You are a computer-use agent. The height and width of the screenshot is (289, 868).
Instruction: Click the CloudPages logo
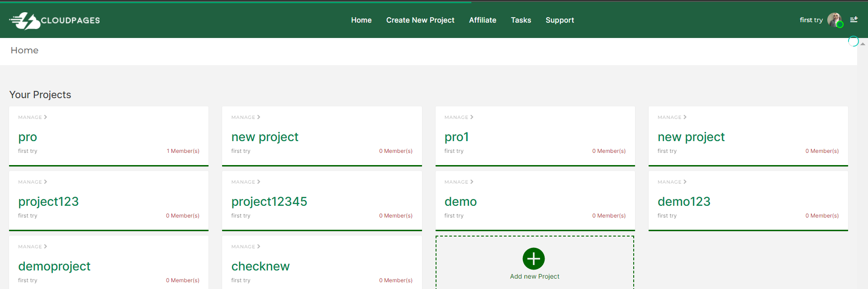tap(54, 20)
